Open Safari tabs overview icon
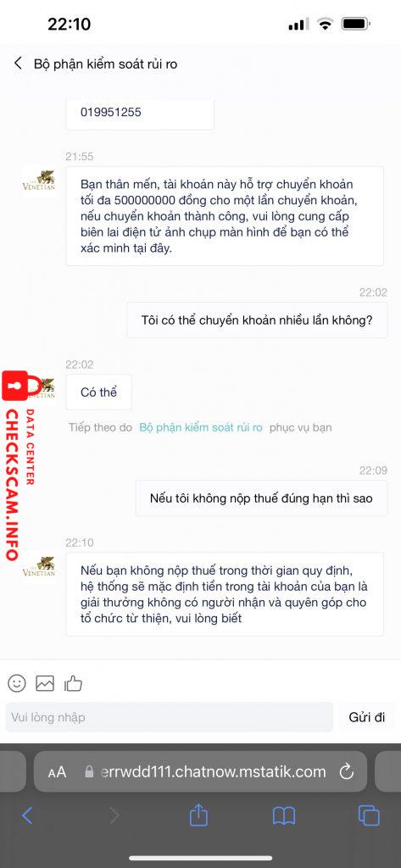This screenshot has height=868, width=401. pyautogui.click(x=369, y=815)
